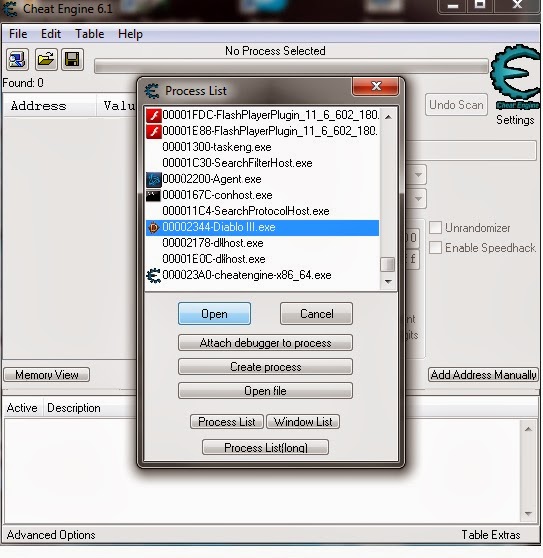Click the Undo Scan button
The height and width of the screenshot is (558, 543).
pyautogui.click(x=456, y=105)
